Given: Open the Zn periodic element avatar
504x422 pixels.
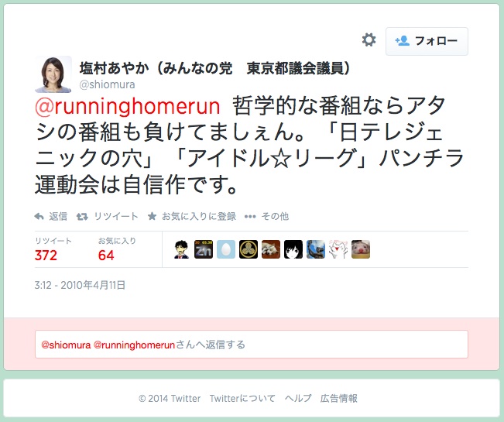Looking at the screenshot, I should click(204, 249).
